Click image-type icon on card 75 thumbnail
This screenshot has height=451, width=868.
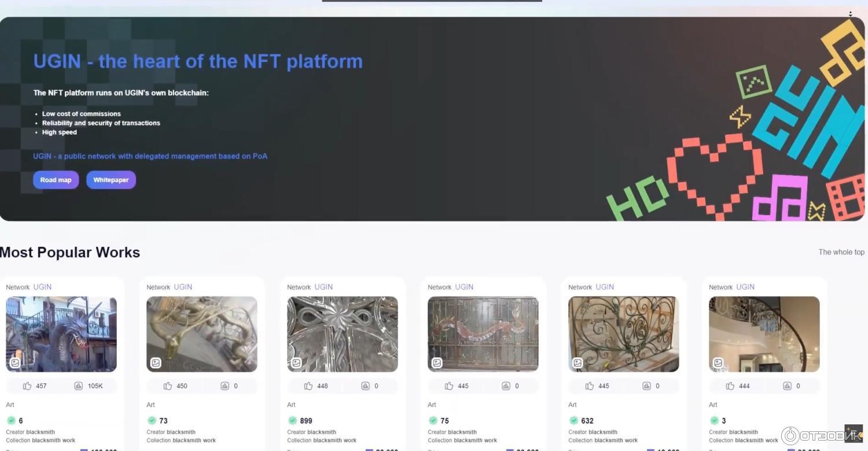[x=437, y=363]
